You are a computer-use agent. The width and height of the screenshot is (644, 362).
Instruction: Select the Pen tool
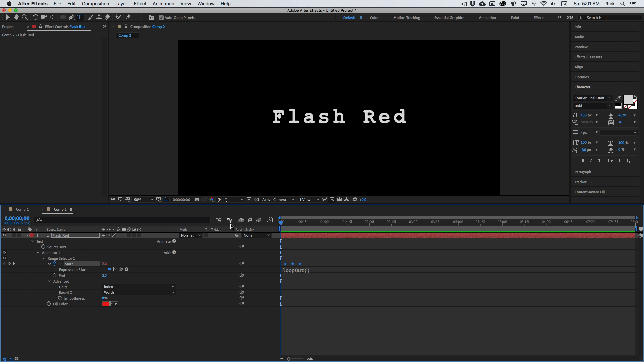click(x=71, y=17)
